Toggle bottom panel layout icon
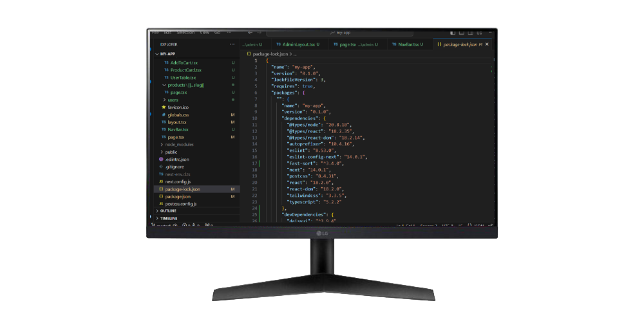 (462, 33)
